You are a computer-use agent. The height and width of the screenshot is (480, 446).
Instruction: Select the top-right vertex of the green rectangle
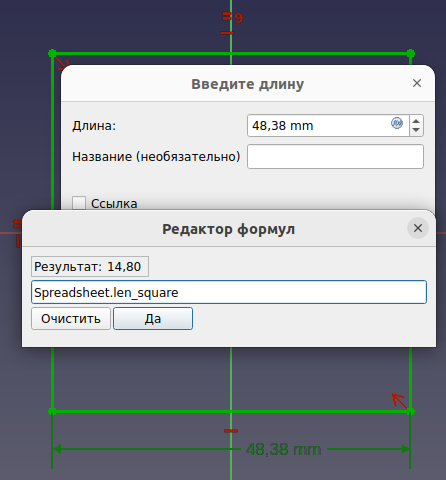pos(411,53)
